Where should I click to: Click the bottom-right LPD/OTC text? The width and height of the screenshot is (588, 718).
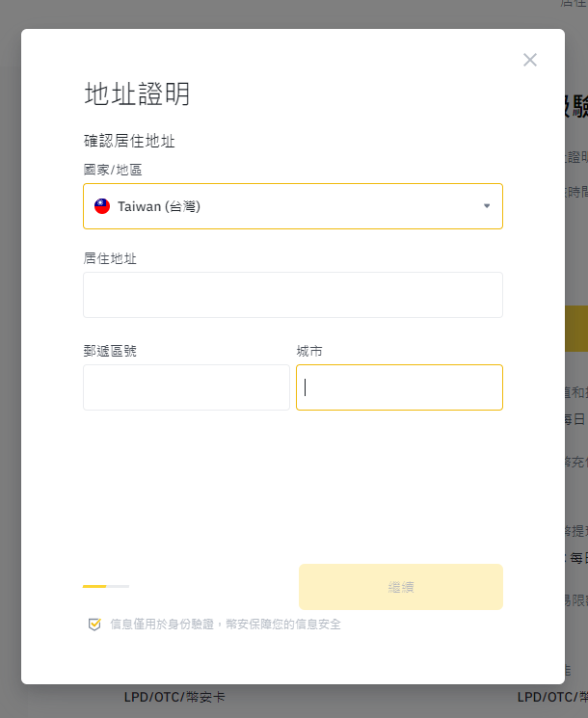click(x=551, y=697)
